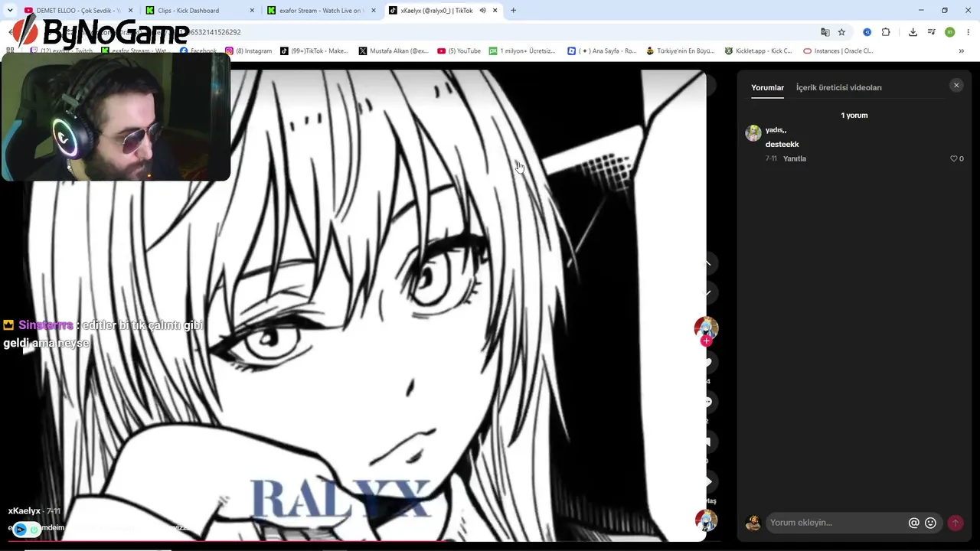Open the (5) YouTube bookmark
Image resolution: width=980 pixels, height=551 pixels.
pos(459,51)
